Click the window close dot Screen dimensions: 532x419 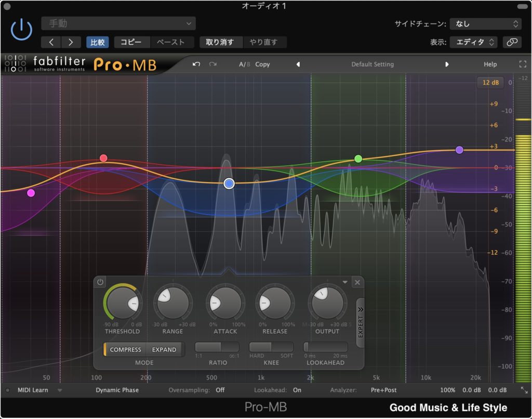coord(6,6)
